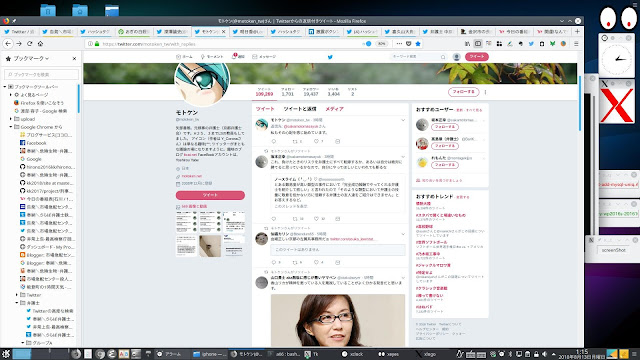
Task: Expand the most visited pages folder
Action: coord(11,95)
